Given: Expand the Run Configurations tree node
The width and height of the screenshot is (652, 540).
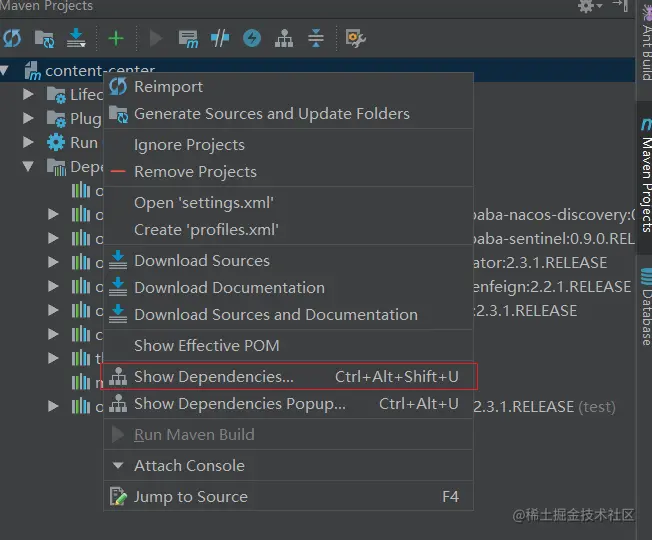Looking at the screenshot, I should click(28, 142).
